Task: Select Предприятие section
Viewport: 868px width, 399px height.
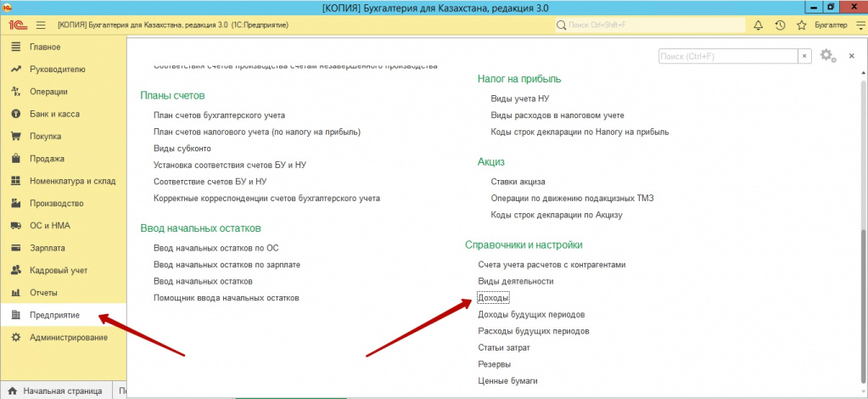Action: (x=63, y=315)
